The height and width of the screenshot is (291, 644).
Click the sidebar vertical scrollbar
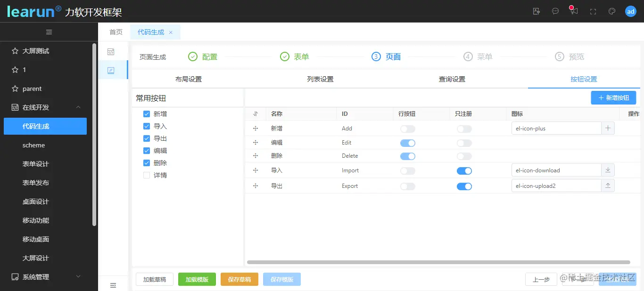point(94,135)
